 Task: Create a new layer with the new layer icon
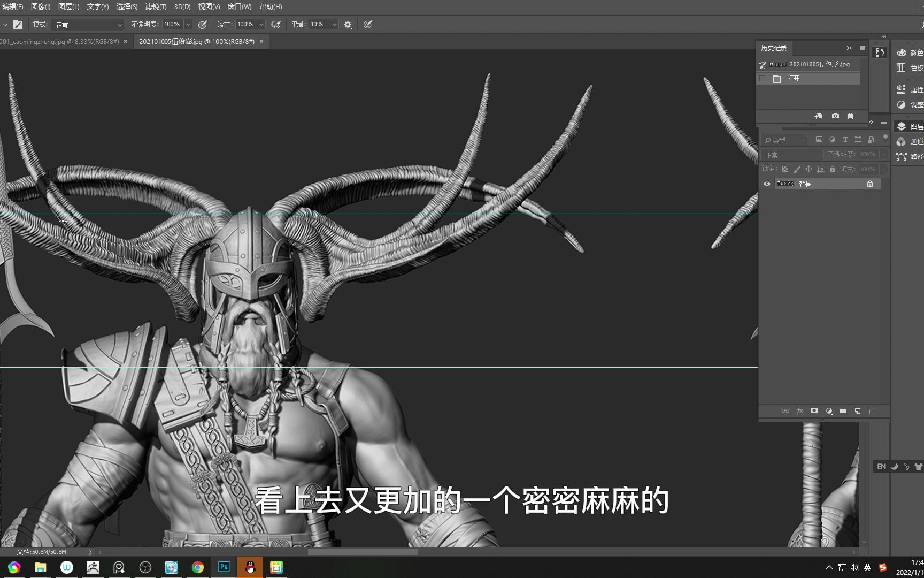(857, 410)
